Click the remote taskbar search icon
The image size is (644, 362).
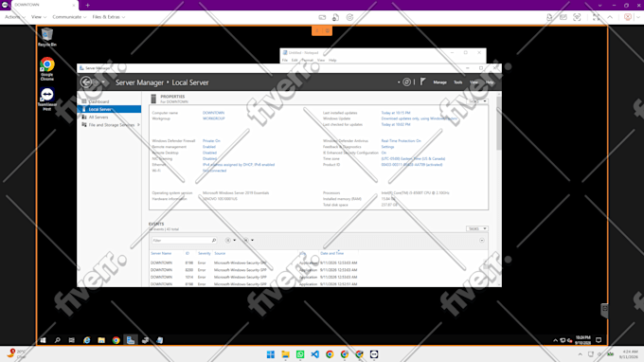[58, 340]
